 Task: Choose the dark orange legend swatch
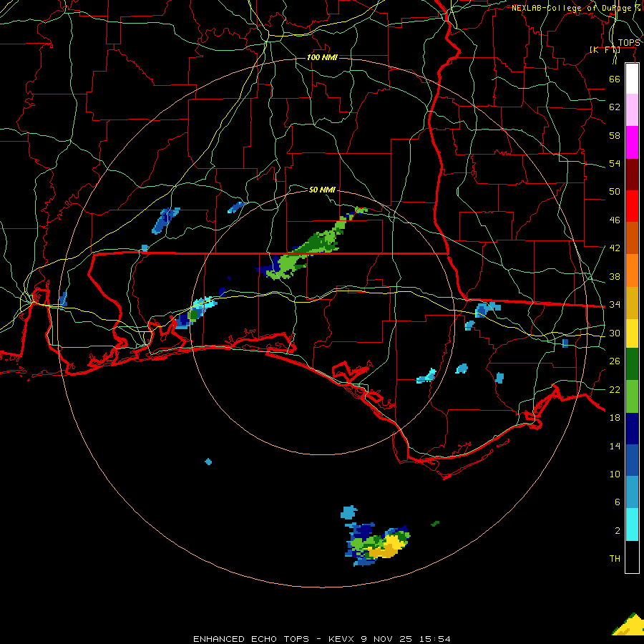pyautogui.click(x=632, y=238)
